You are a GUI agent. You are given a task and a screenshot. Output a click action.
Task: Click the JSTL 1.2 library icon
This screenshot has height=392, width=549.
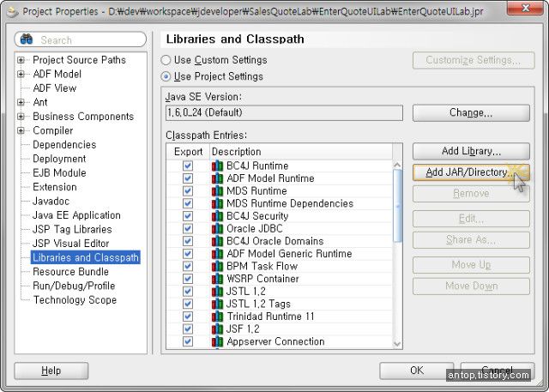coord(217,291)
